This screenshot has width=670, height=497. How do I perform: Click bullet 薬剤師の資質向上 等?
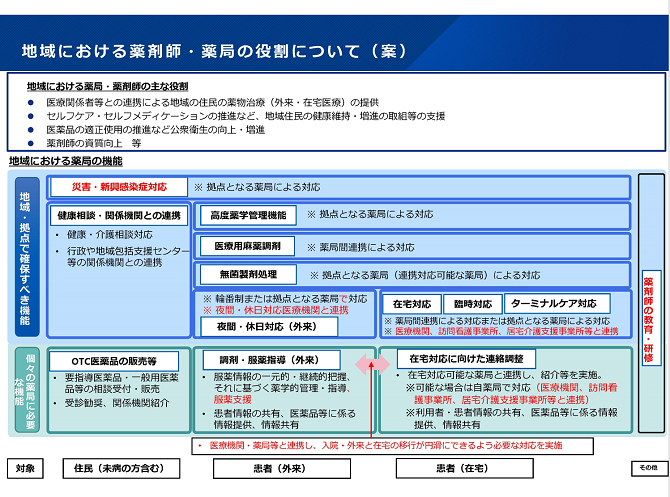(94, 144)
